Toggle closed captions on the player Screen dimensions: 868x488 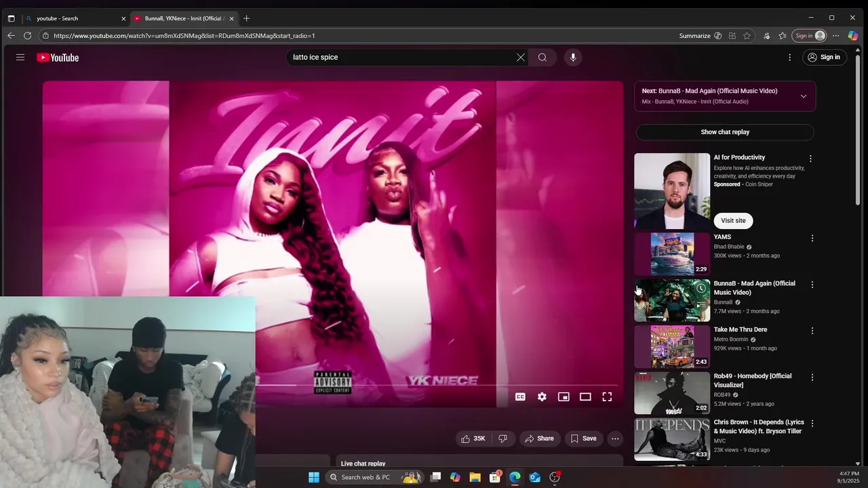(520, 397)
